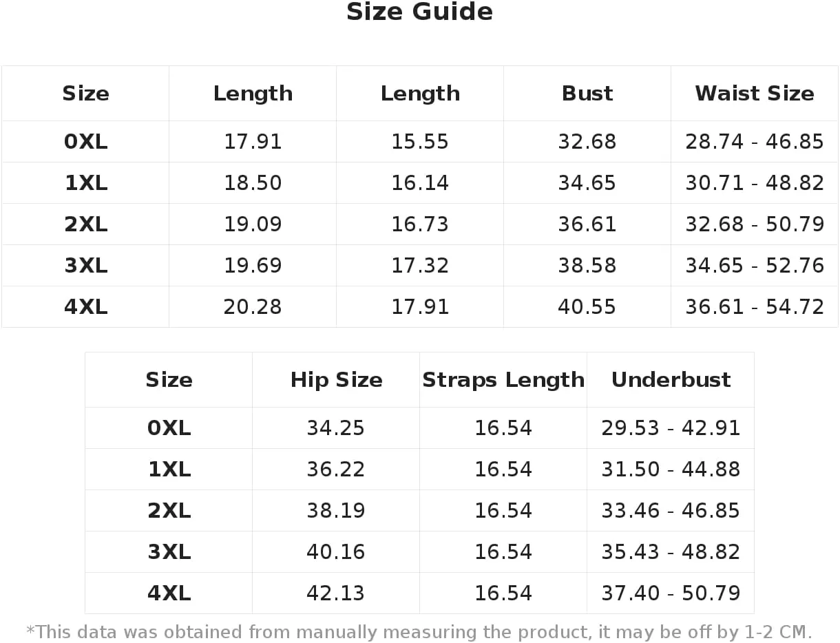Image resolution: width=840 pixels, height=643 pixels.
Task: Click the Hip Size column header
Action: pyautogui.click(x=336, y=380)
